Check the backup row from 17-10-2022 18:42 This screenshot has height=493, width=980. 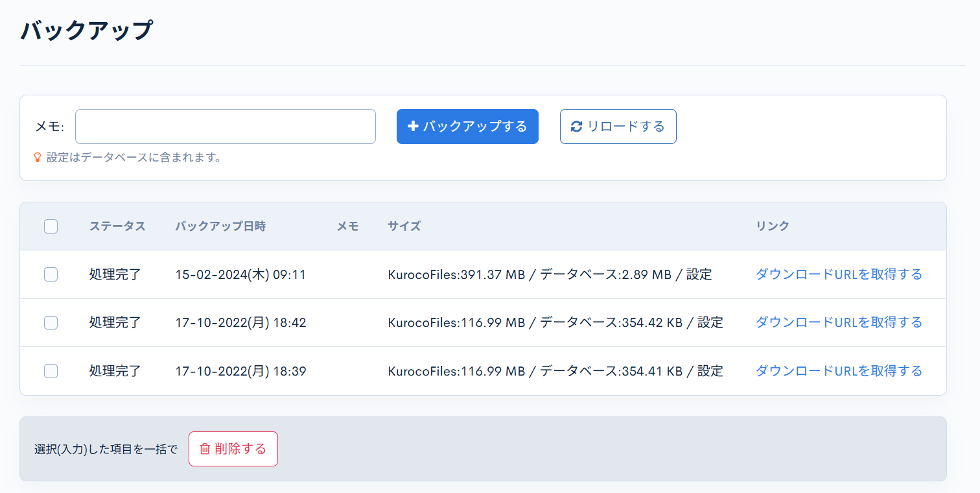[x=51, y=322]
